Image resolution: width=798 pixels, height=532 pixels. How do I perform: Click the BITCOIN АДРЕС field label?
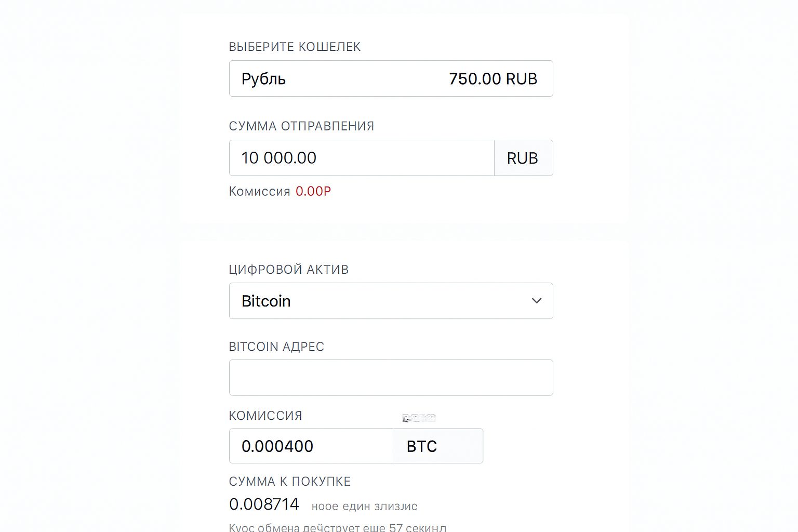pos(276,347)
